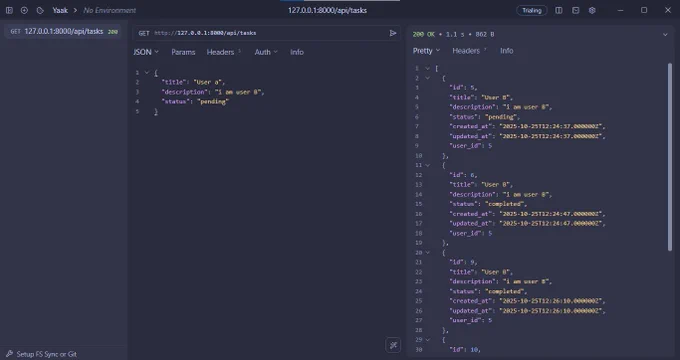Switch to the response Headers tab
Image resolution: width=680 pixels, height=360 pixels.
[x=469, y=51]
